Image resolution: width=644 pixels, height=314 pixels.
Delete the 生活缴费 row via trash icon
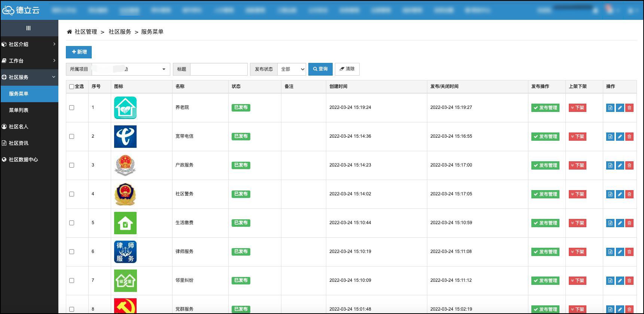click(629, 223)
